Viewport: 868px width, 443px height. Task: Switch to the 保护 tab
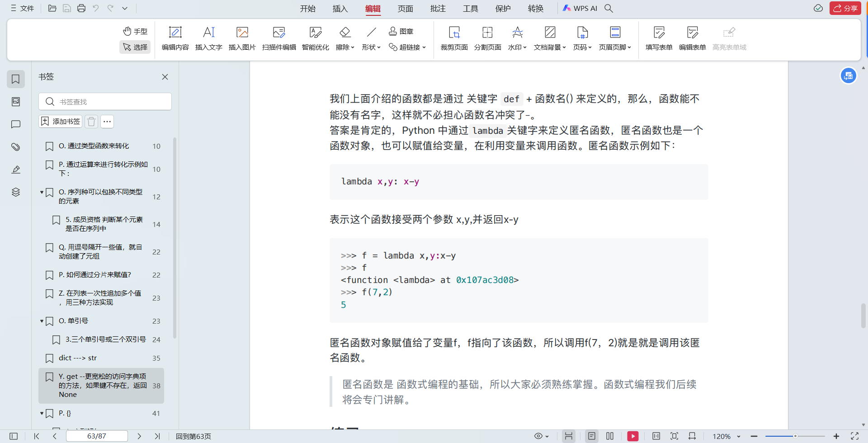click(x=503, y=9)
